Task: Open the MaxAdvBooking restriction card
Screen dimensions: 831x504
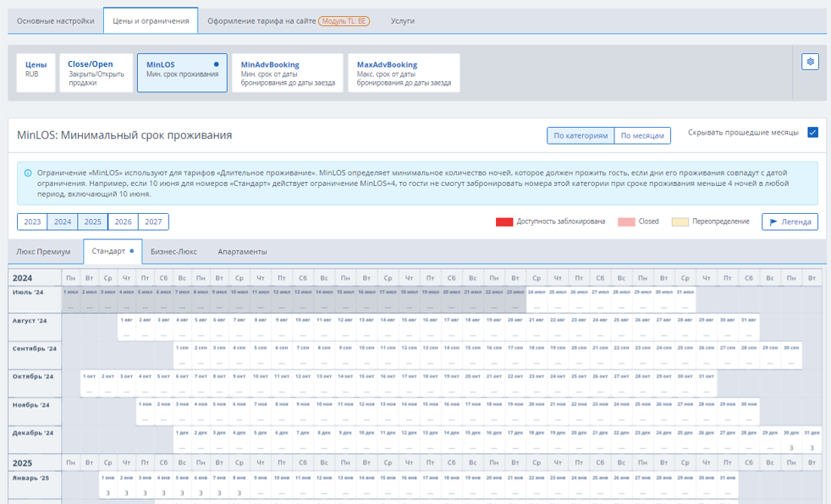Action: [404, 73]
